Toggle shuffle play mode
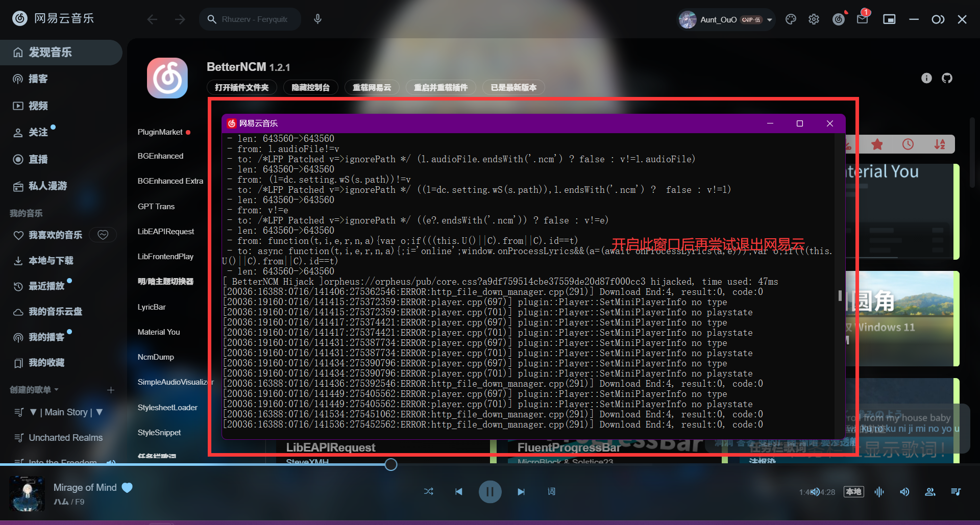Viewport: 980px width, 525px height. (x=428, y=492)
